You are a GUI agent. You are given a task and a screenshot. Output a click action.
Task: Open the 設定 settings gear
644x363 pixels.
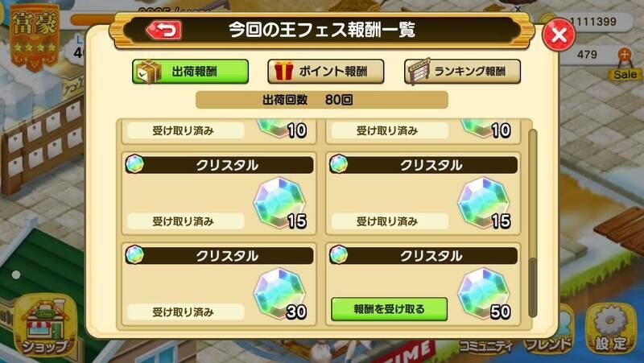pyautogui.click(x=611, y=328)
